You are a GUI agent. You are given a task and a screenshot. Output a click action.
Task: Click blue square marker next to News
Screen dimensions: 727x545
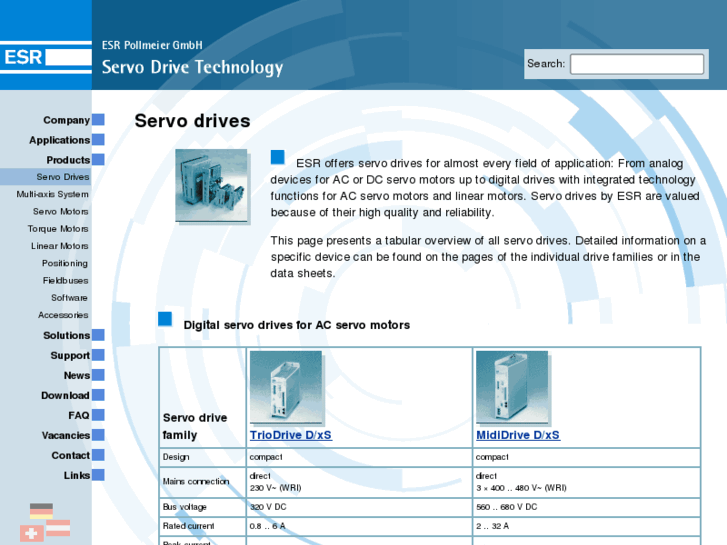(98, 375)
